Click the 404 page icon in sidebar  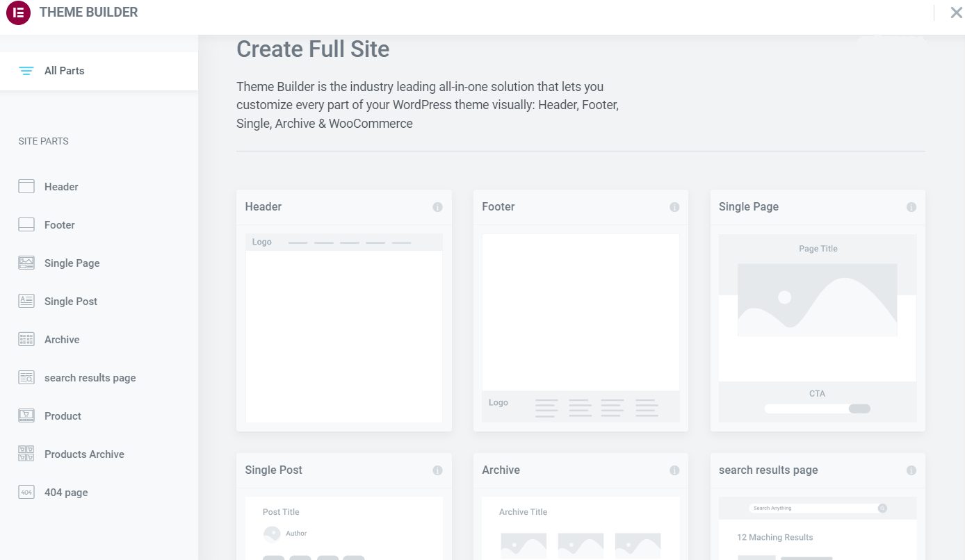[x=26, y=492]
